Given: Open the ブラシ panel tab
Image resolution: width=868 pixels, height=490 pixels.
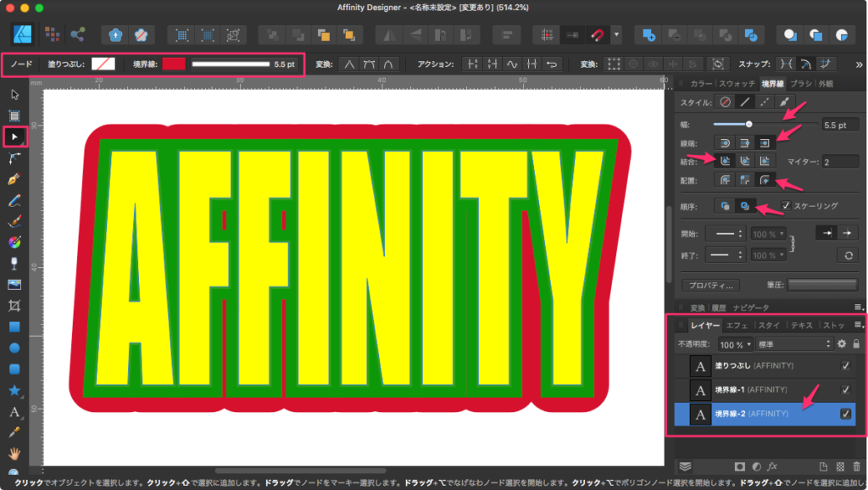Looking at the screenshot, I should coord(801,84).
